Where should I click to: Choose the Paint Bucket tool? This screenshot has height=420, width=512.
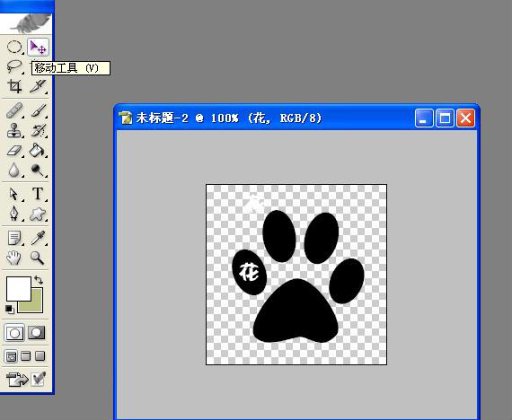click(x=38, y=151)
